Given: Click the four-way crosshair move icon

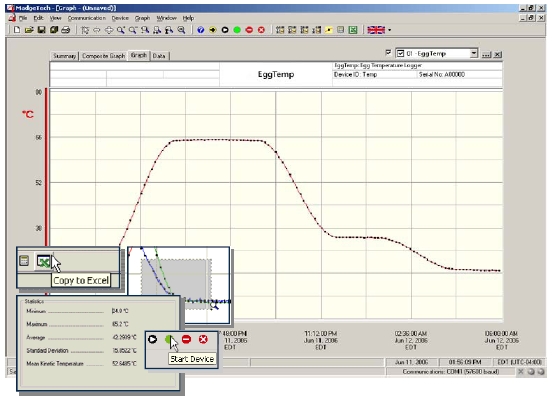Looking at the screenshot, I should pyautogui.click(x=109, y=30).
